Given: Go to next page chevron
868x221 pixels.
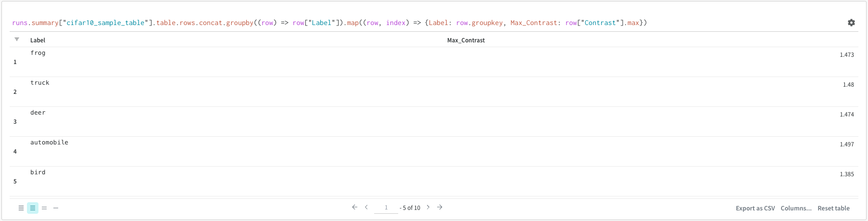Looking at the screenshot, I should (x=428, y=208).
